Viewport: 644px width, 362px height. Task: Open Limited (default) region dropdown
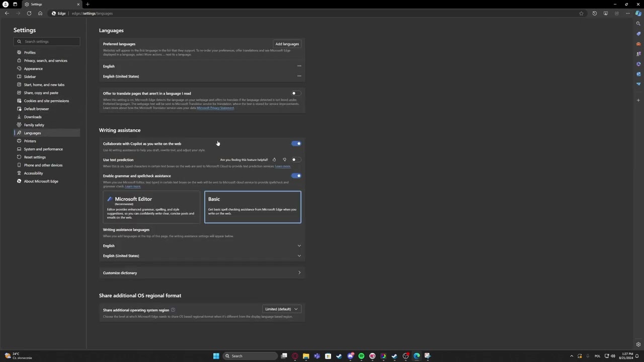tap(282, 309)
